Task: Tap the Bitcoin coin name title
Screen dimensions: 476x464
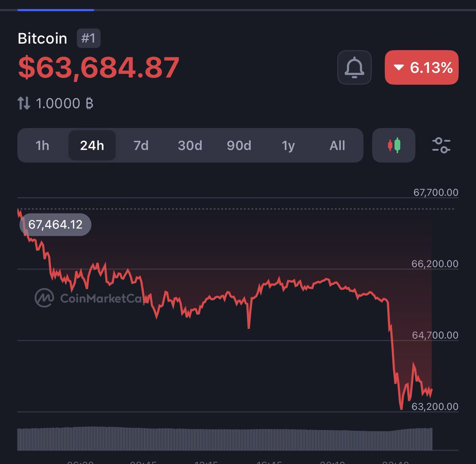Action: [x=42, y=38]
